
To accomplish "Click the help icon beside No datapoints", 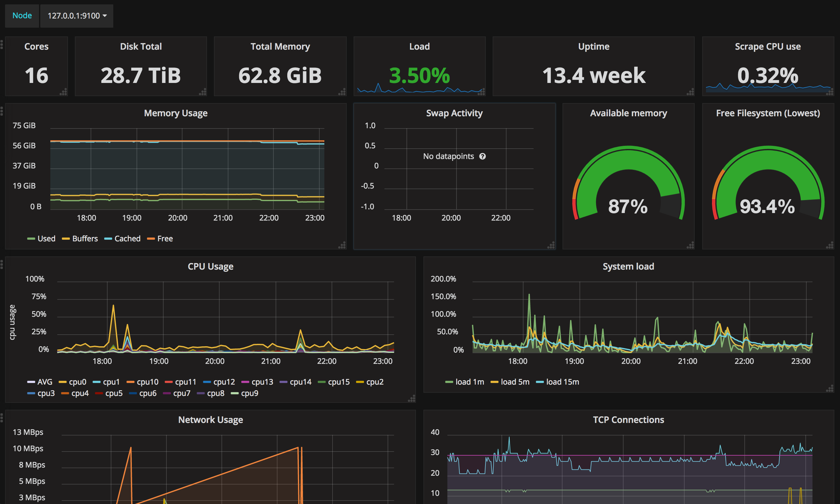I will point(482,156).
